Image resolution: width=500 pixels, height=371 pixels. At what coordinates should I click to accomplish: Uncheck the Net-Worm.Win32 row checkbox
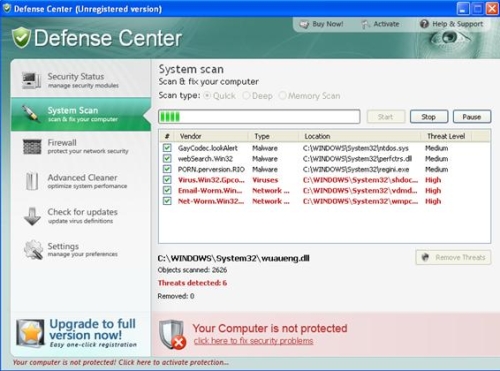tap(167, 201)
